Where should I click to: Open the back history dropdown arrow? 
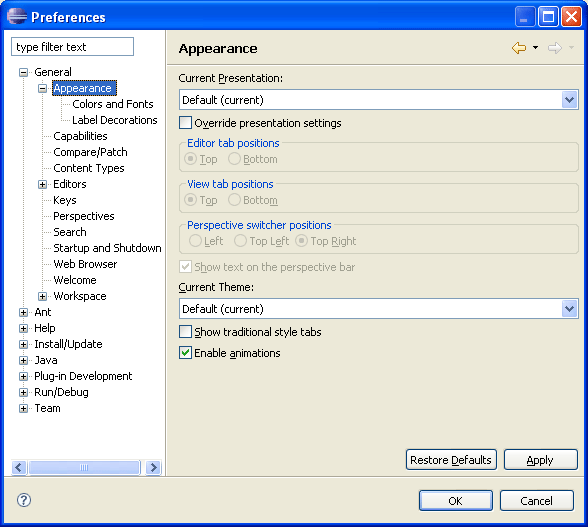pyautogui.click(x=536, y=48)
